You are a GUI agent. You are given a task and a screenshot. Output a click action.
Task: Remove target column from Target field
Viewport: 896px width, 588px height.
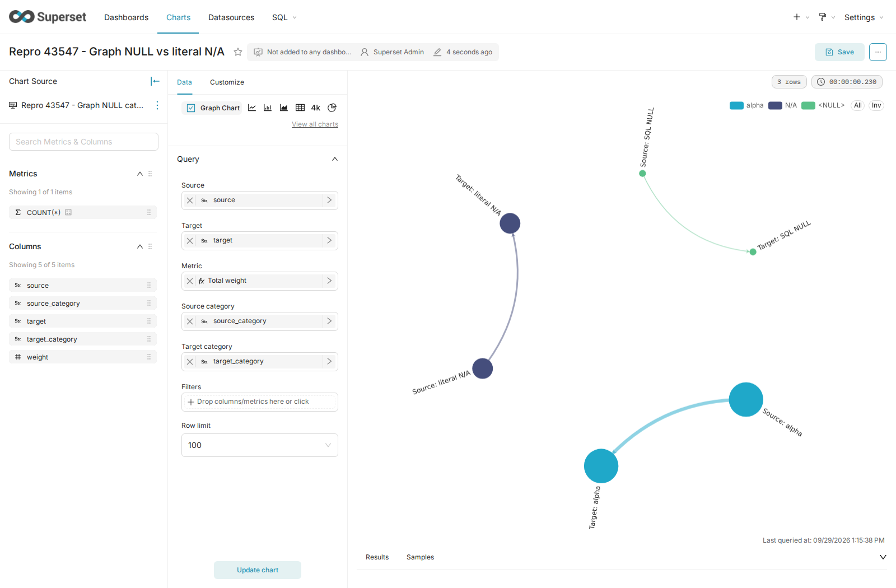pyautogui.click(x=190, y=240)
